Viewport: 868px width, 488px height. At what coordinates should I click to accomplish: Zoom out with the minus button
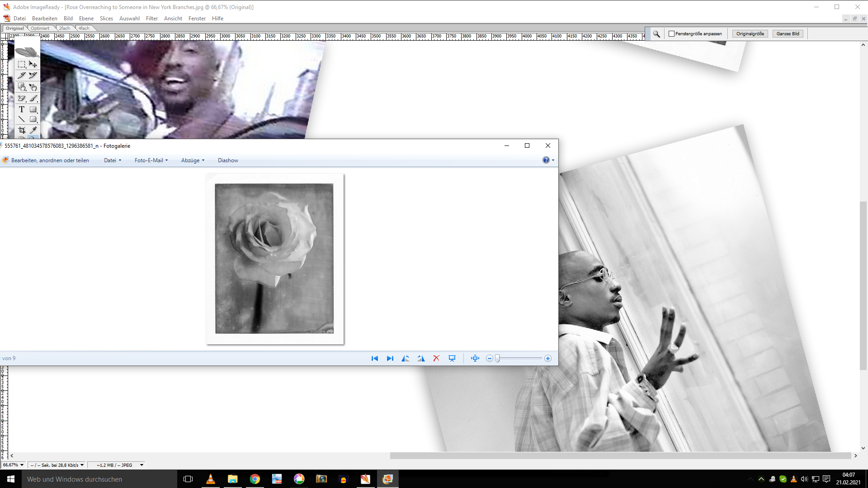[x=489, y=358]
